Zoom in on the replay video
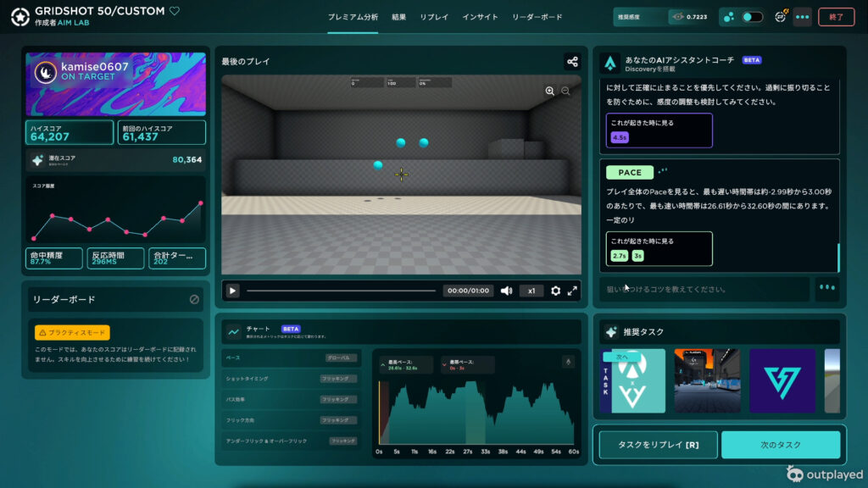 (549, 91)
